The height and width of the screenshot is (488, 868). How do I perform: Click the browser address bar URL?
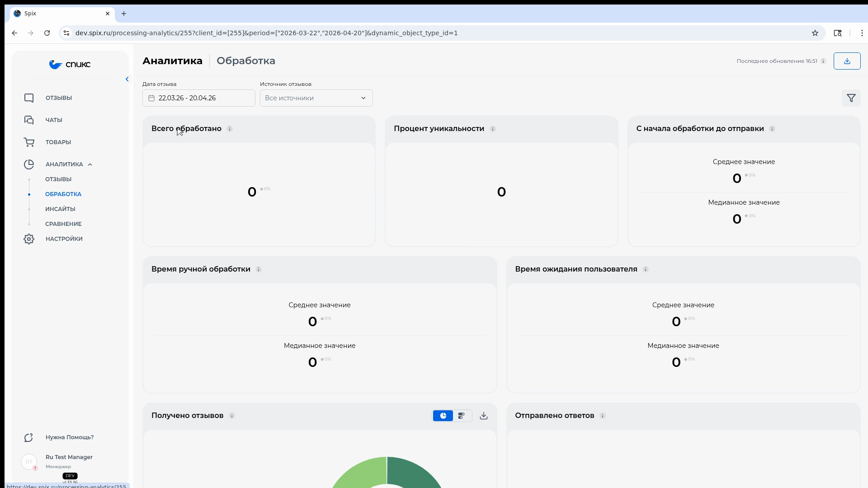click(266, 33)
